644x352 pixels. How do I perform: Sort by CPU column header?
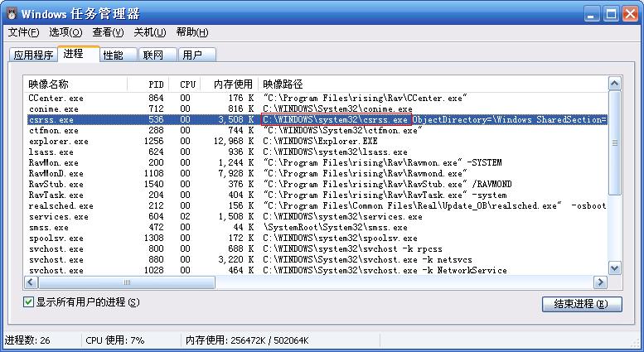(x=185, y=84)
